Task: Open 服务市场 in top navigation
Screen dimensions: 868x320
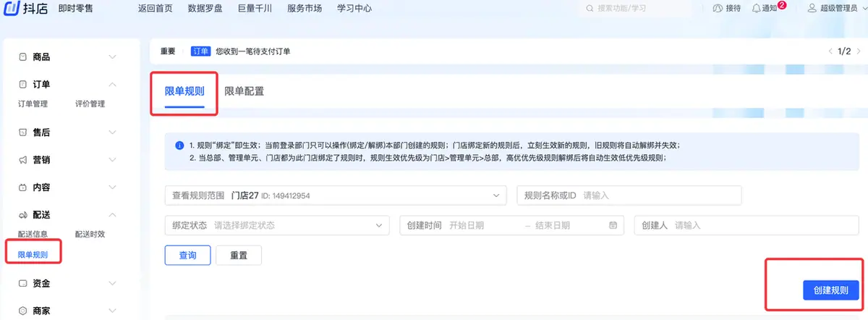Action: coord(305,9)
